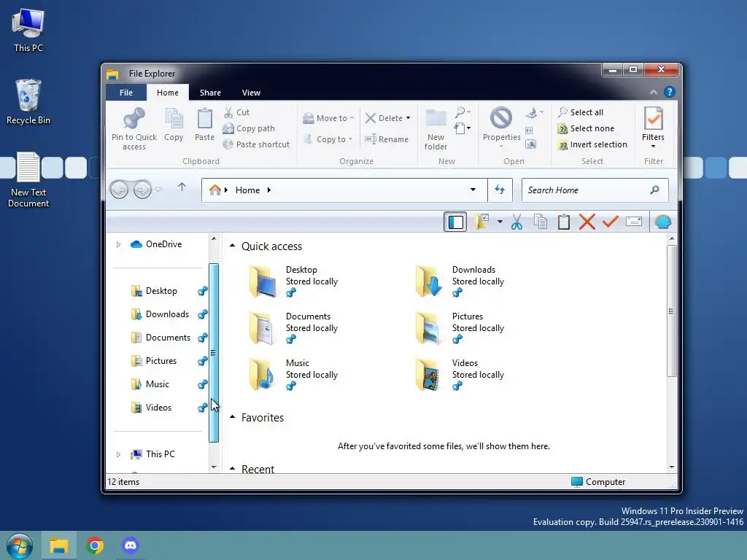The image size is (747, 560).
Task: Click the search magnifier icon
Action: [x=655, y=190]
